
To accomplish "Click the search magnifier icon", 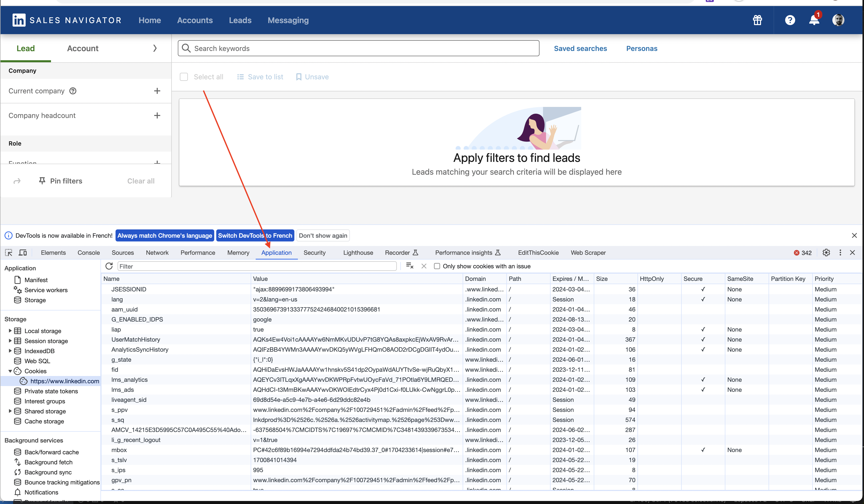I will (x=186, y=48).
